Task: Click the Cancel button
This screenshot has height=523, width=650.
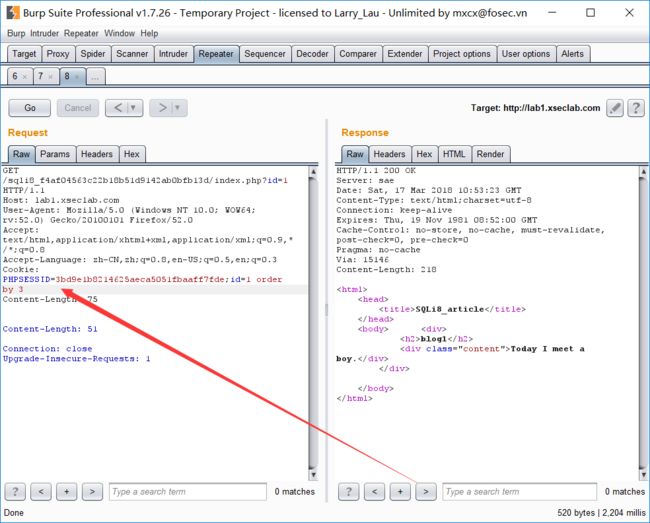Action: tap(78, 108)
